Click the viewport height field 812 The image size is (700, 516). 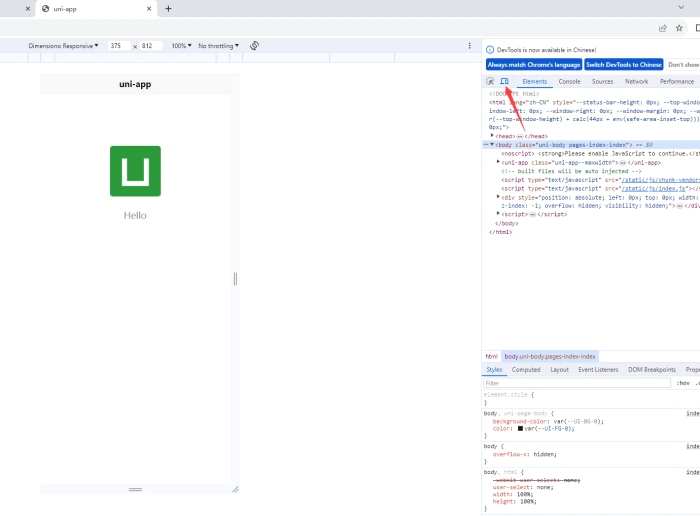tap(150, 46)
